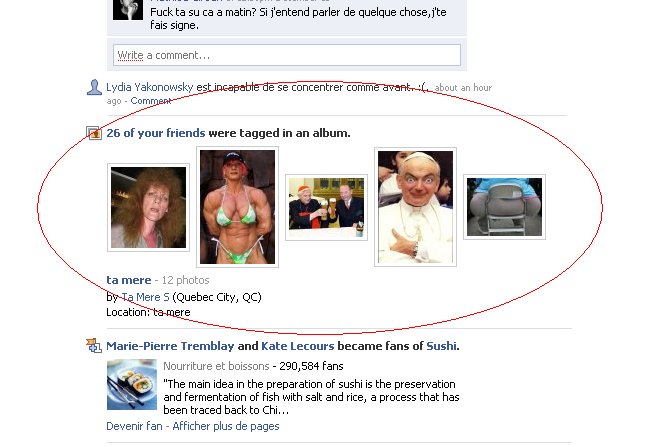Open the bodybuilder in green bikini photo
The height and width of the screenshot is (447, 653).
pos(237,207)
